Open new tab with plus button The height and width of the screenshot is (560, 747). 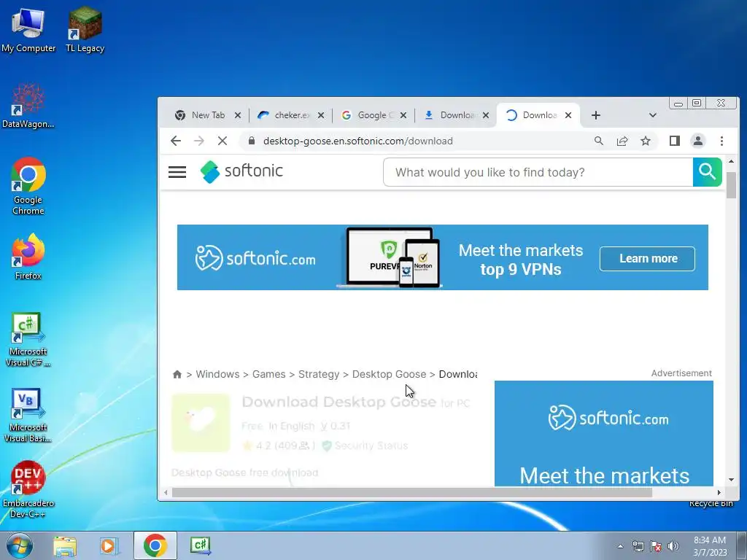tap(596, 115)
